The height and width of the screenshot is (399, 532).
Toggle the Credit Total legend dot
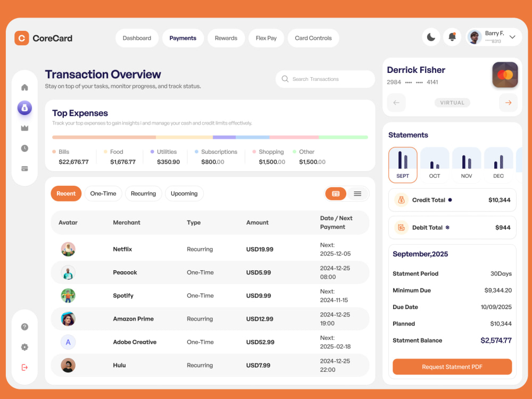pos(450,200)
